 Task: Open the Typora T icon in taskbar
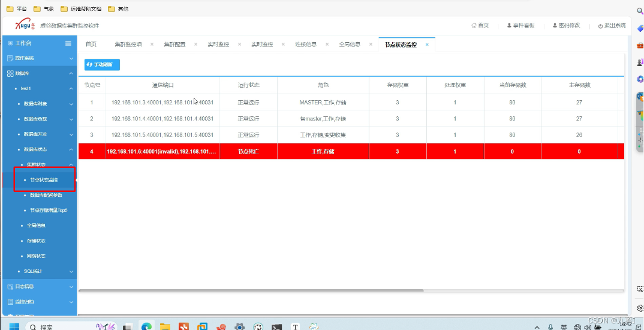pos(295,327)
